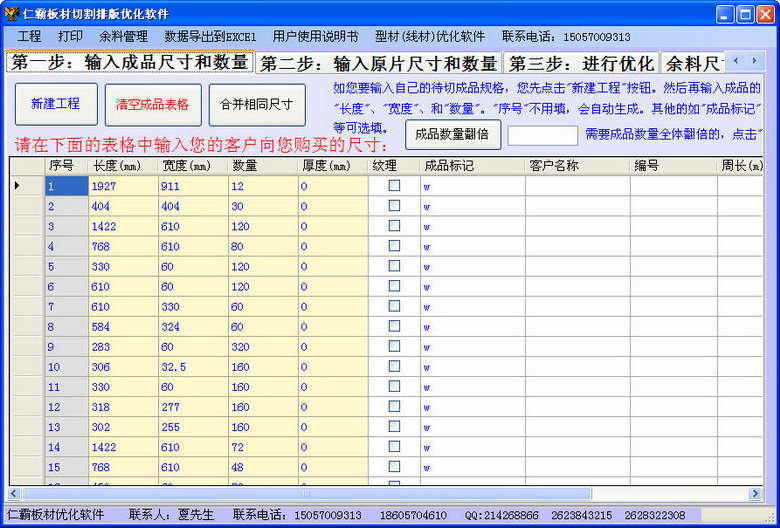Click the 清空成品表格 button

(152, 104)
